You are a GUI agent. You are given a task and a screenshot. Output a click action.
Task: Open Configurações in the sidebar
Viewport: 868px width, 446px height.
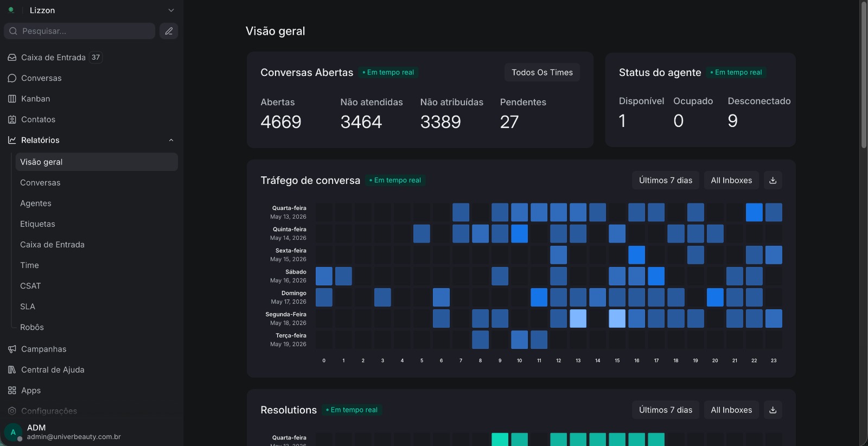[91, 411]
